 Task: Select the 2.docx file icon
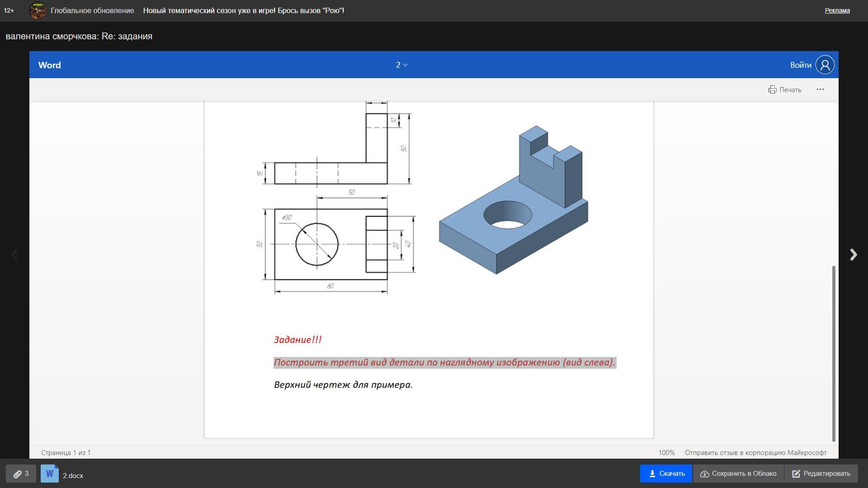click(x=50, y=474)
